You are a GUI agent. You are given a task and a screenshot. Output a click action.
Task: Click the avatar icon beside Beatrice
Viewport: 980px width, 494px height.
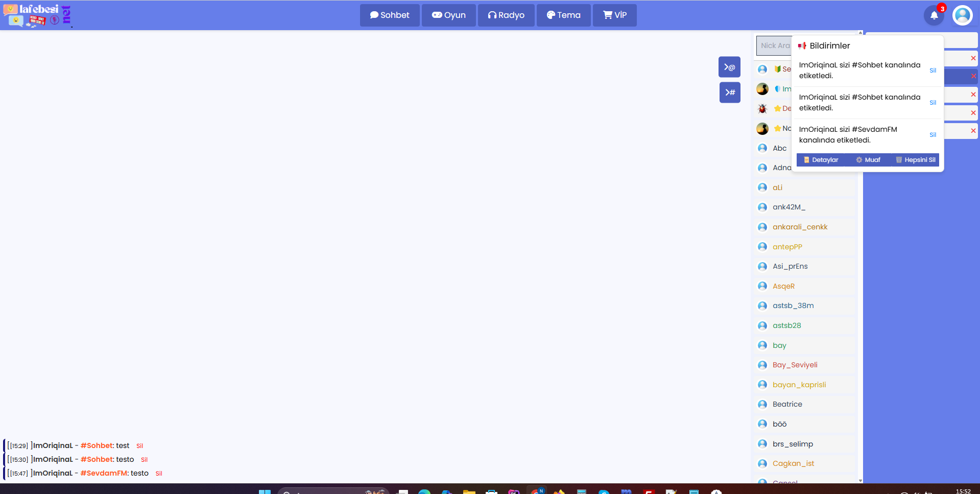coord(762,404)
